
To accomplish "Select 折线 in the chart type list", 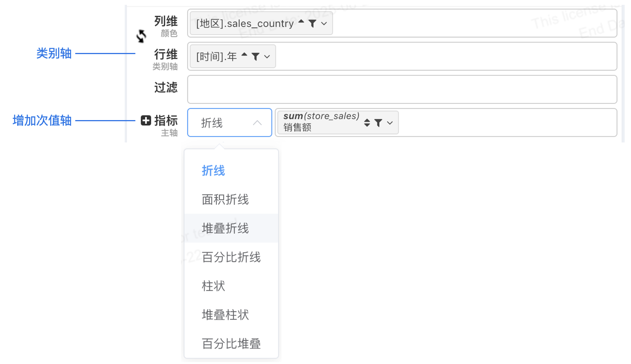I will coord(213,171).
